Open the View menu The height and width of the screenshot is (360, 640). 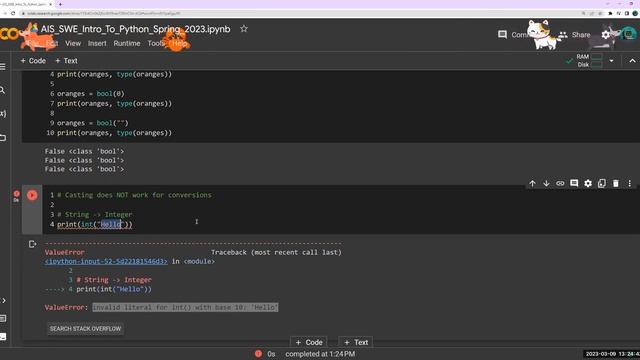coord(73,43)
